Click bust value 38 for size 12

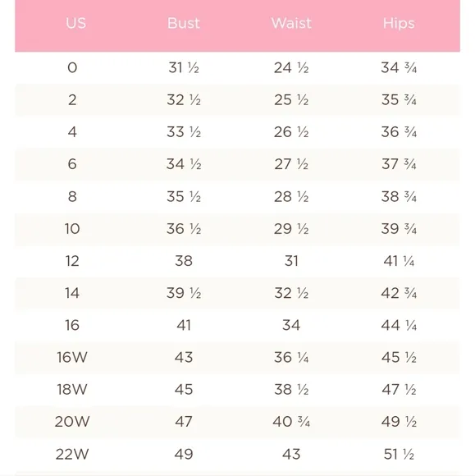pos(184,261)
